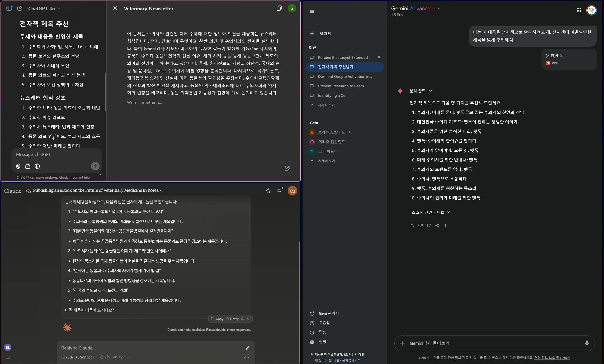The image size is (604, 364).
Task: Open the Claude home logo
Action: [13, 191]
